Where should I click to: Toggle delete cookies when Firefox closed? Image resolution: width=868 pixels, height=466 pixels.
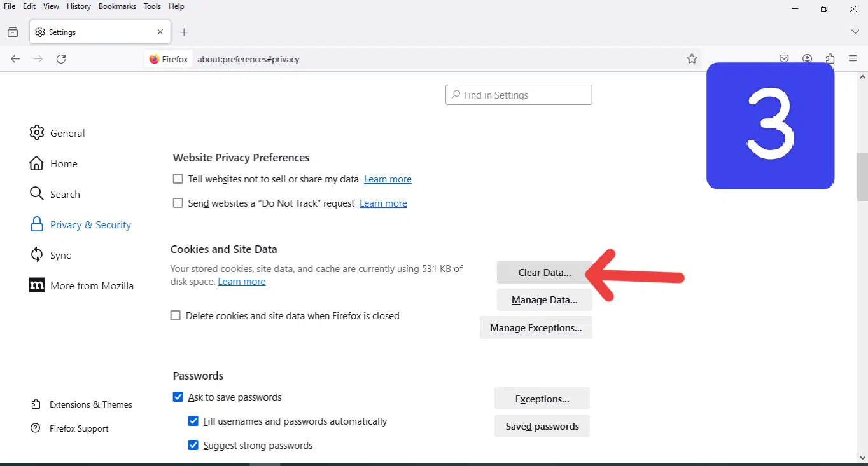[x=176, y=315]
